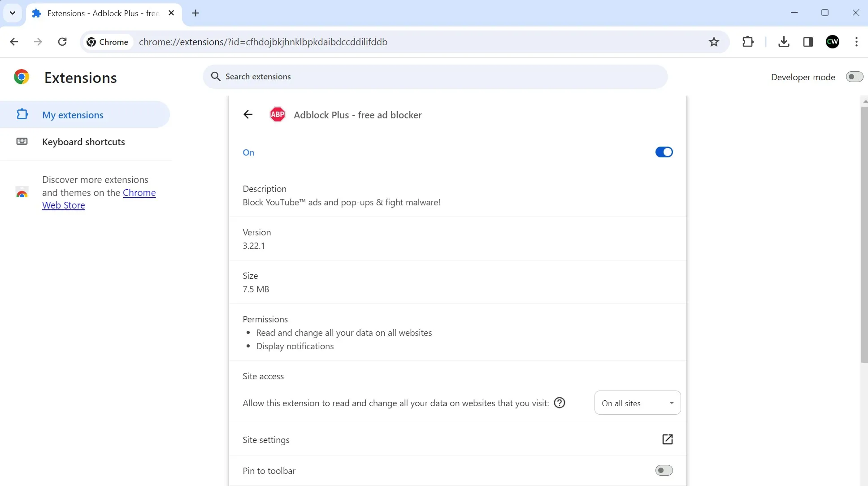Viewport: 868px width, 486px height.
Task: Click the site access help question icon
Action: (560, 403)
